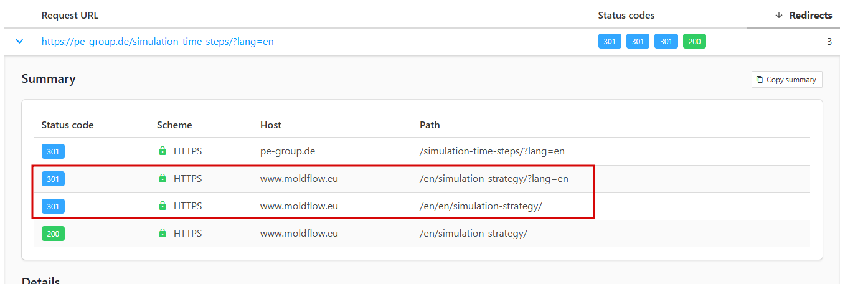Click the copy icon in Copy summary button

coord(760,80)
